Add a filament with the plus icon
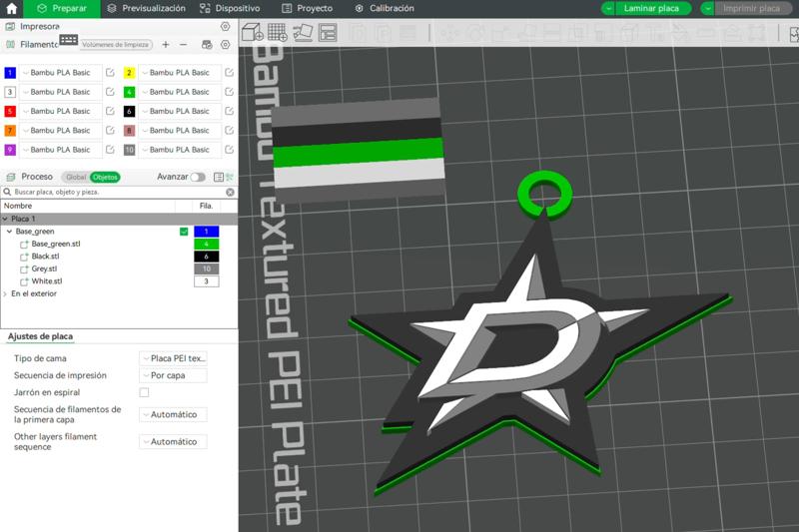The width and height of the screenshot is (799, 532). (x=166, y=45)
